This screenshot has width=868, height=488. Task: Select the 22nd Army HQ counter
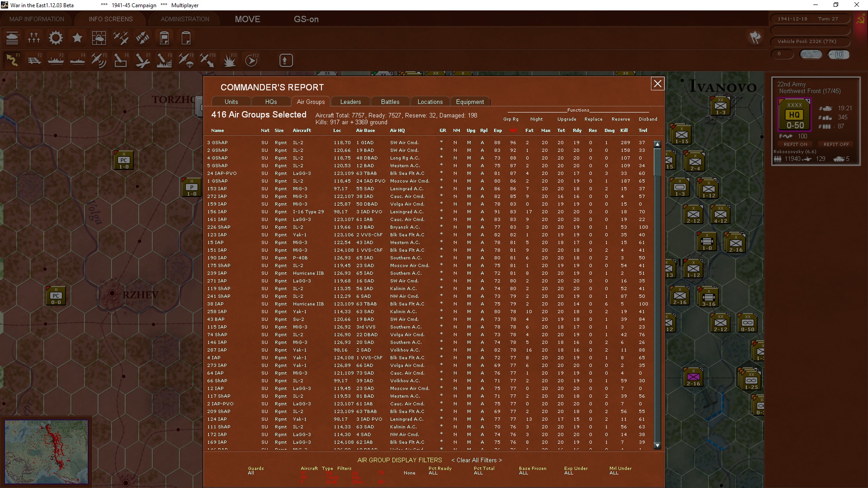click(x=794, y=115)
